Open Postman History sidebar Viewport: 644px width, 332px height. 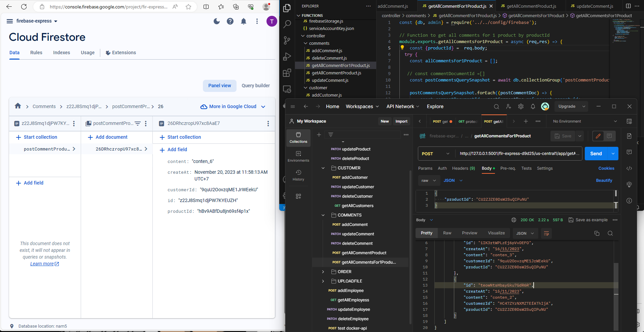point(298,175)
